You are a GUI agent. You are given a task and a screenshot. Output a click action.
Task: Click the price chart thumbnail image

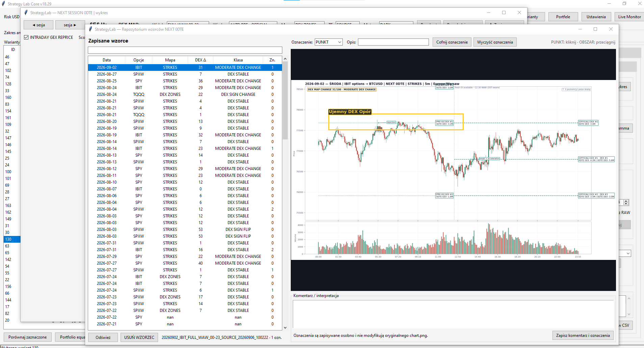point(453,170)
